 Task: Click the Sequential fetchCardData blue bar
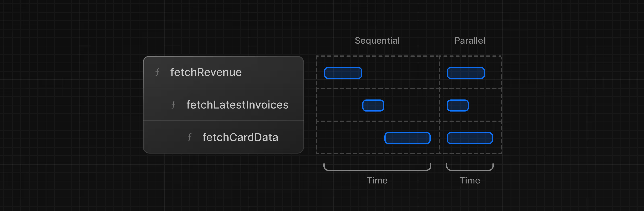407,138
